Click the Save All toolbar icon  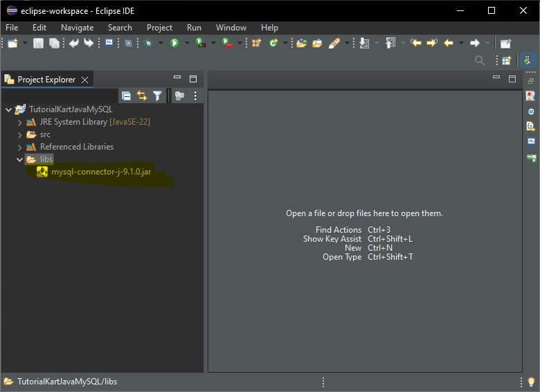click(x=54, y=43)
